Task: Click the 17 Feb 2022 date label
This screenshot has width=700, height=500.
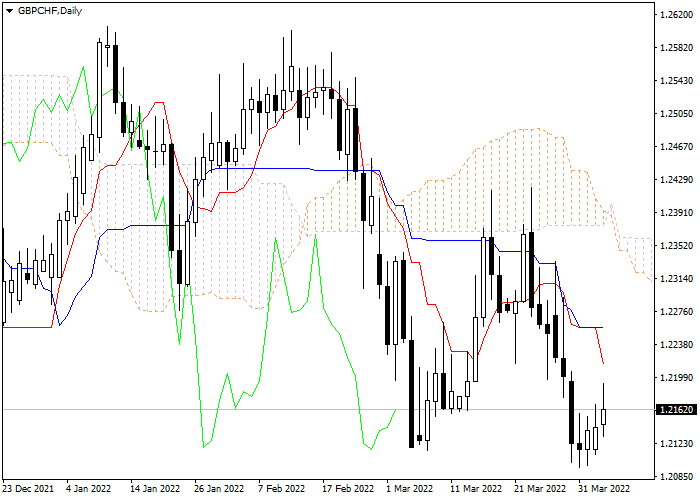Action: [348, 488]
